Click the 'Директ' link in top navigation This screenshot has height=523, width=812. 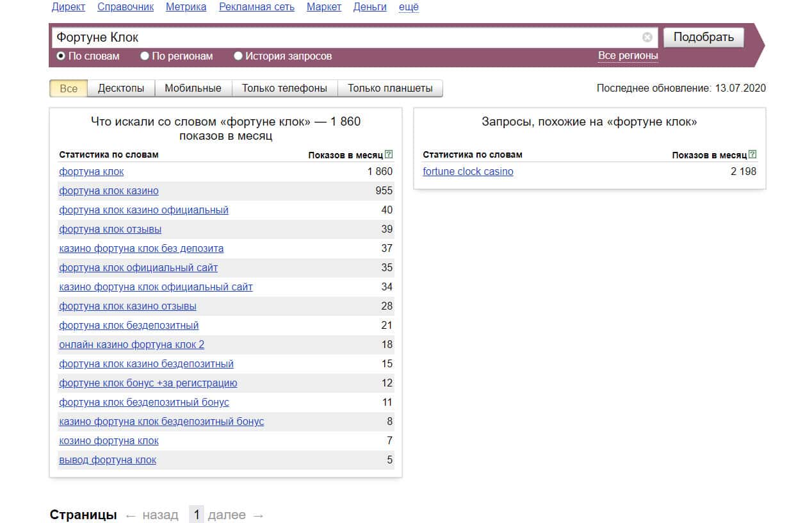click(68, 7)
